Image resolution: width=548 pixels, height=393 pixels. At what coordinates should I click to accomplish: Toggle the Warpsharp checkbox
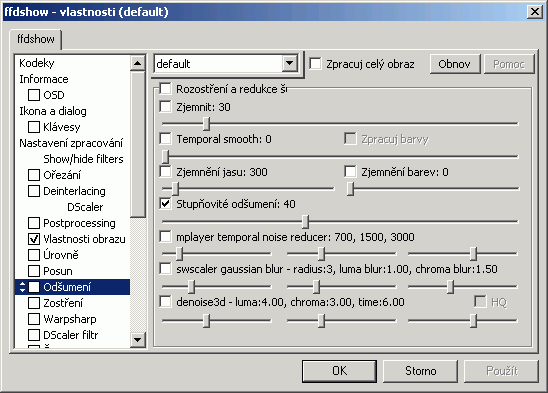(34, 319)
